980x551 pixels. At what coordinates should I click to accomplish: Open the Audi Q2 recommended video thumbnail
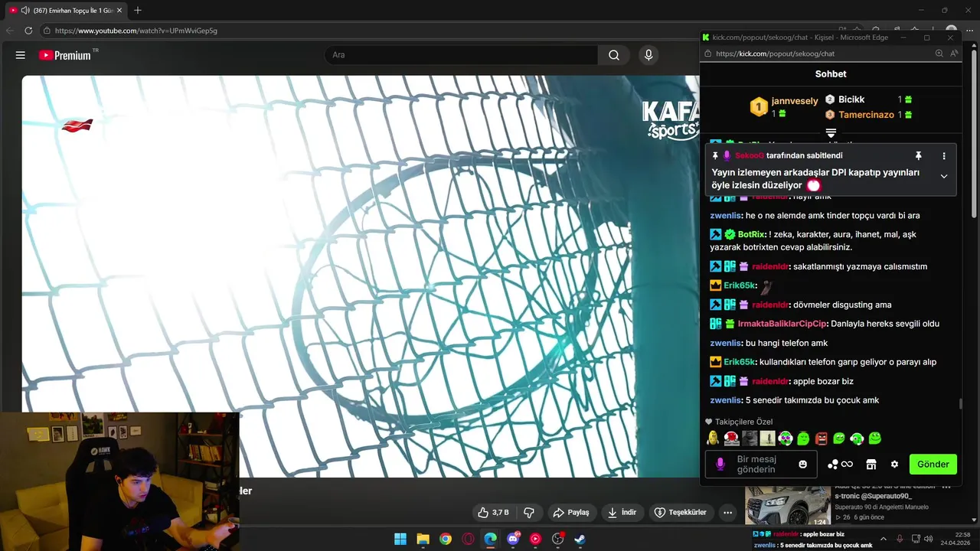click(788, 505)
